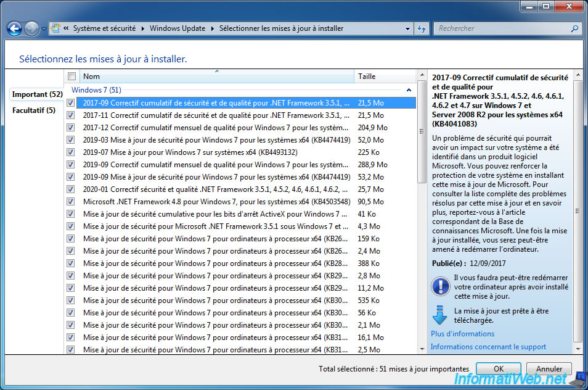Image resolution: width=588 pixels, height=390 pixels.
Task: Uncheck the 159 Ko security update
Action: [70, 239]
